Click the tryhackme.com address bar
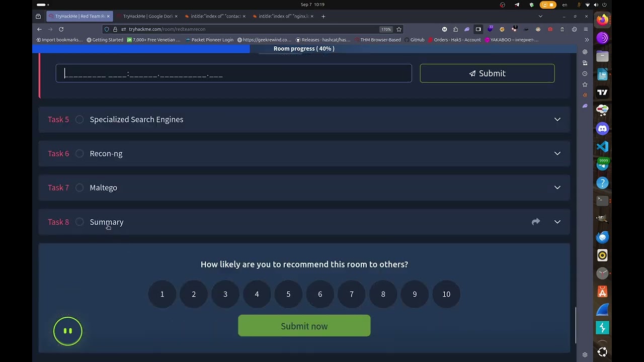The height and width of the screenshot is (362, 644). pyautogui.click(x=252, y=29)
